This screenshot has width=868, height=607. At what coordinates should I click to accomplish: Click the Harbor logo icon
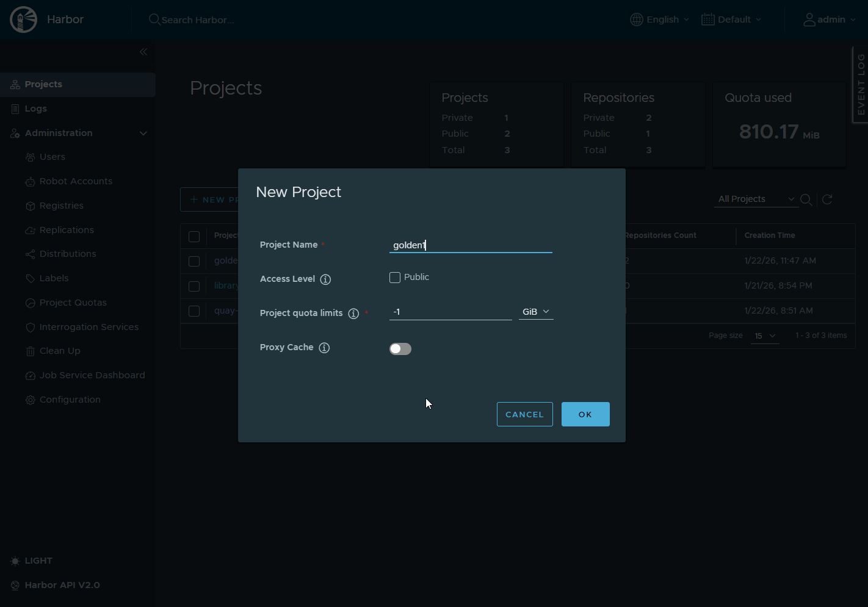point(24,20)
